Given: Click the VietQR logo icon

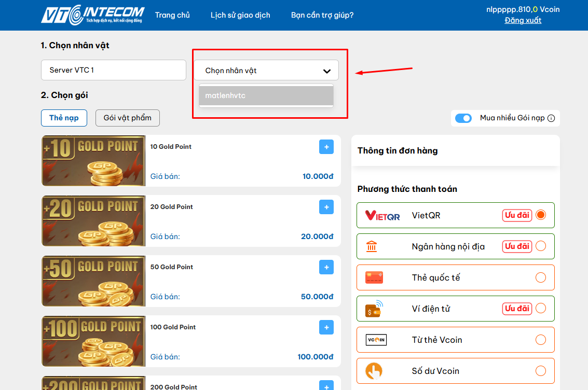Looking at the screenshot, I should pos(382,215).
